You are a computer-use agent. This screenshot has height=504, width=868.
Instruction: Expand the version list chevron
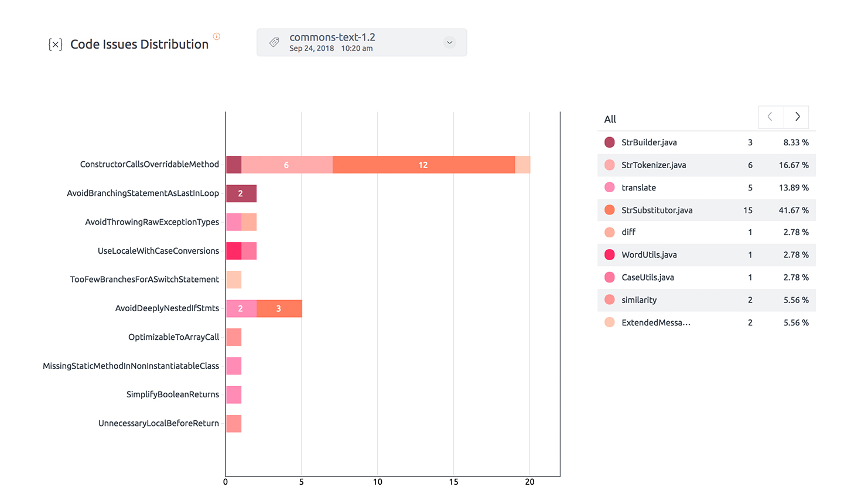click(x=449, y=42)
